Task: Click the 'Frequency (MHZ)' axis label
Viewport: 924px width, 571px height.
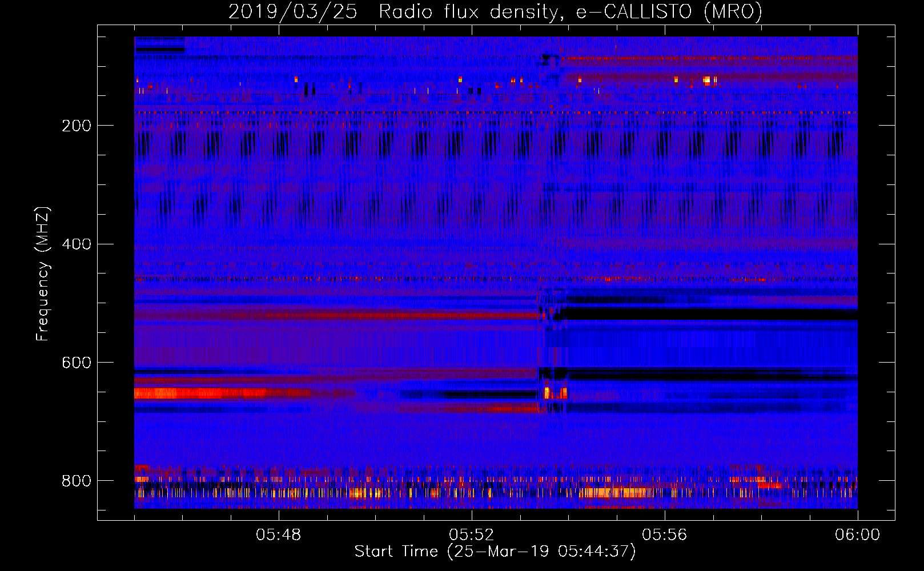Action: (43, 274)
